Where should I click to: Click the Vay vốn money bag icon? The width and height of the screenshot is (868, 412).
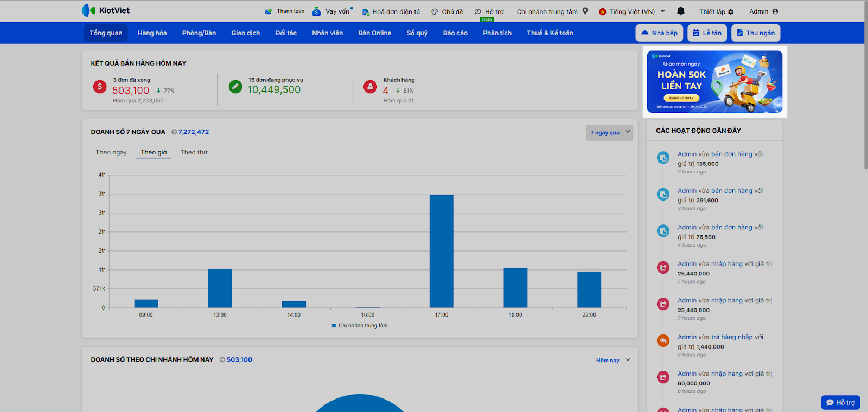point(316,11)
